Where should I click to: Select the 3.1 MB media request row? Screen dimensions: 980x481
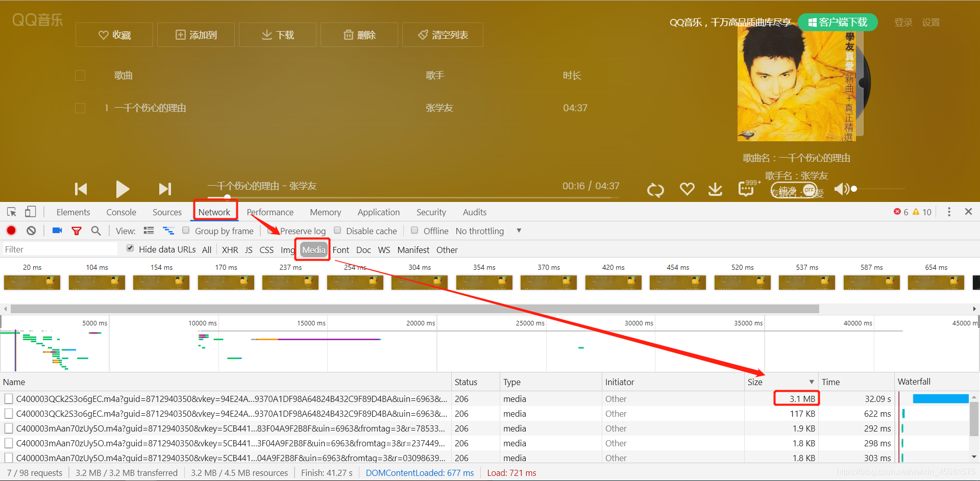click(485, 399)
